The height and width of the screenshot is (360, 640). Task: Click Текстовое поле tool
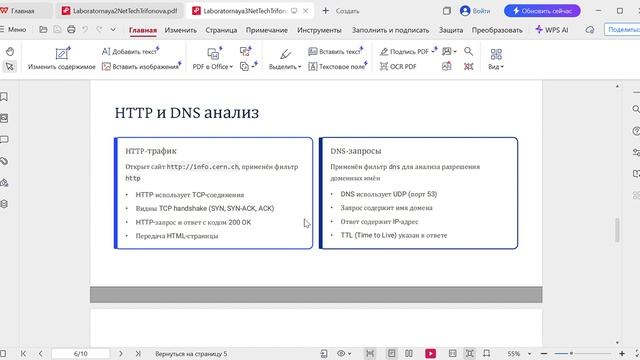coord(338,66)
